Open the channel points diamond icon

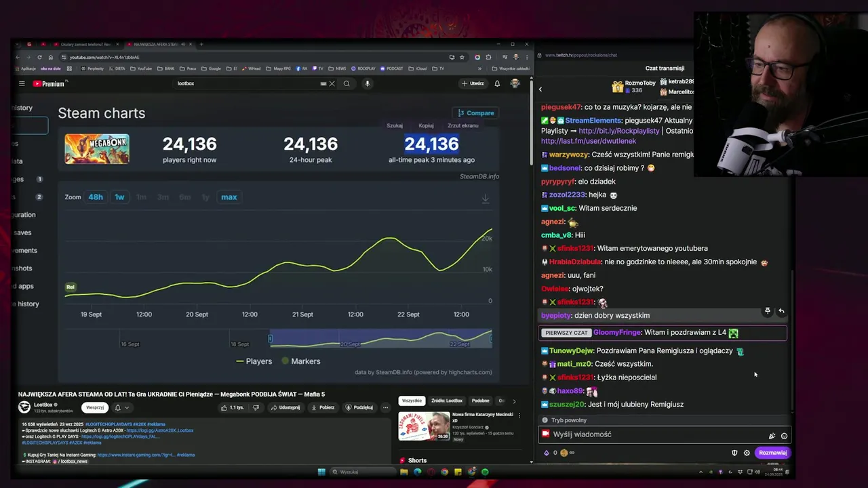click(x=547, y=453)
